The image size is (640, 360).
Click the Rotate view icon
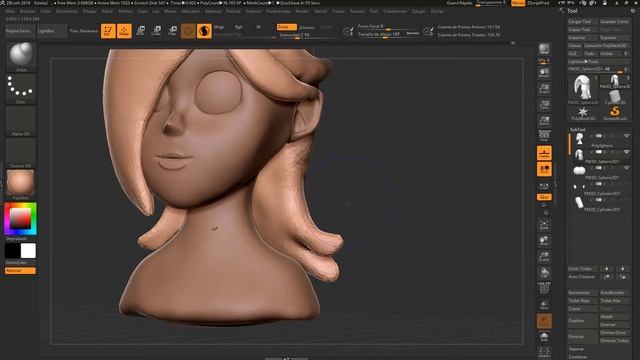[x=544, y=273]
